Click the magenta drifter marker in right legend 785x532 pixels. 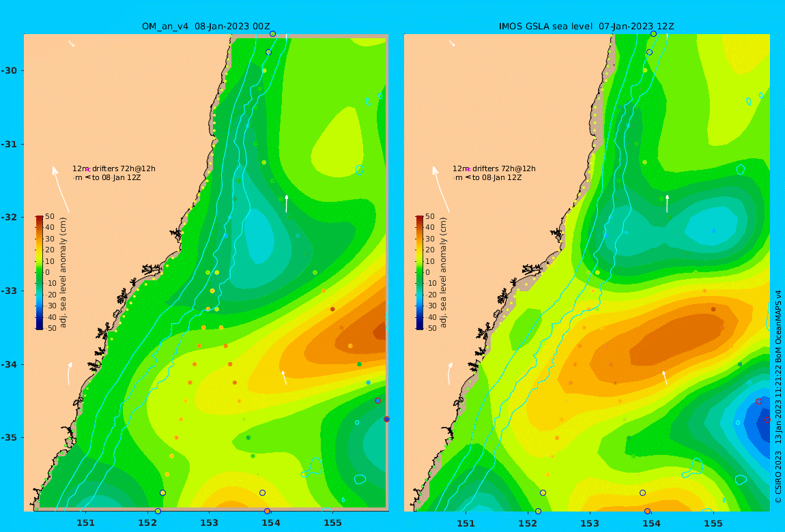coord(468,170)
